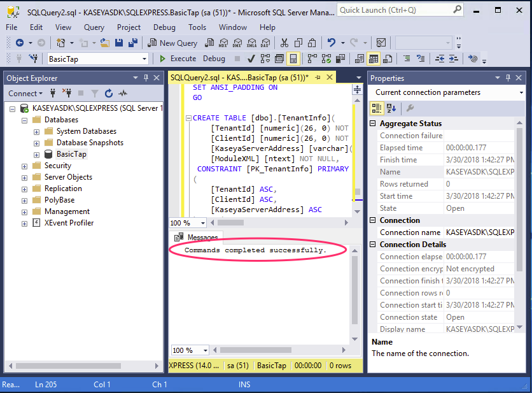Open the Query Options icon
This screenshot has height=393, width=532.
pyautogui.click(x=279, y=59)
